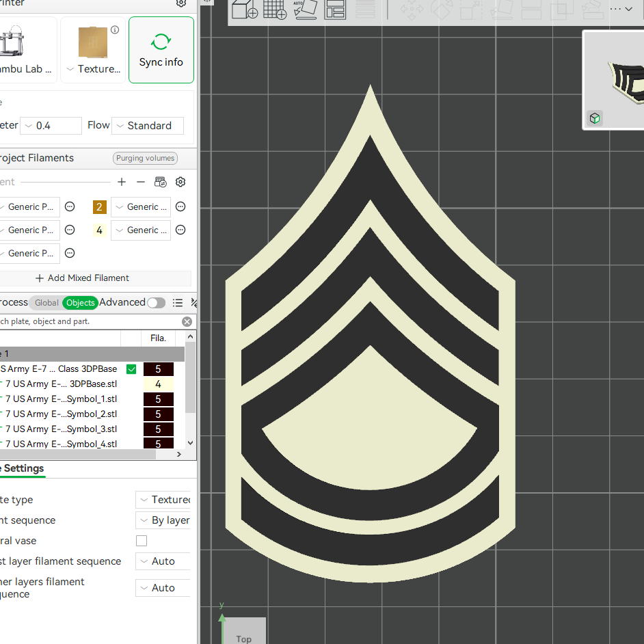Screen dimensions: 644x644
Task: Click filament 4 swatch of 3DPBase.stl row
Action: tap(158, 384)
